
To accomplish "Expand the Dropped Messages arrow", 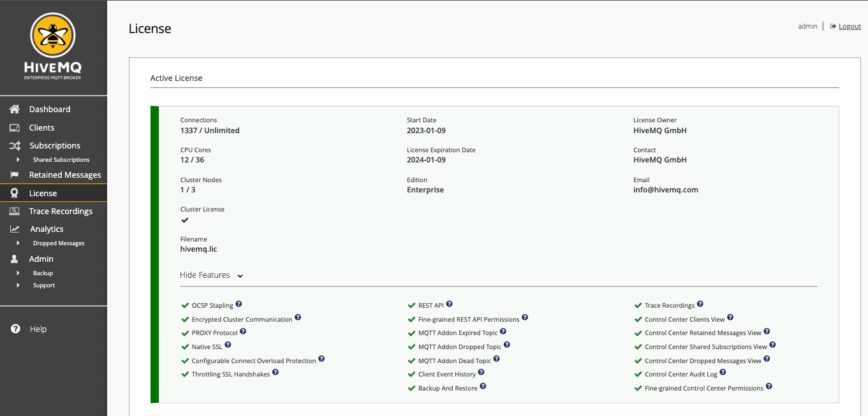I will pyautogui.click(x=18, y=243).
